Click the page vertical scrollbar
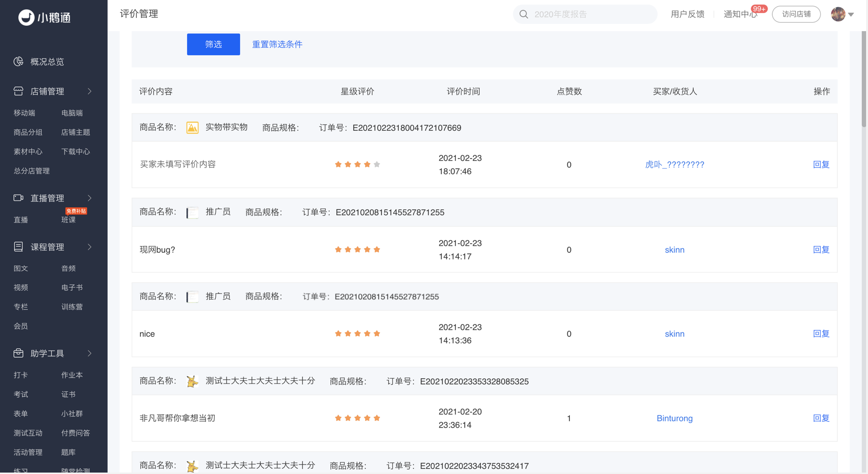Viewport: 868px width, 474px height. 864,79
